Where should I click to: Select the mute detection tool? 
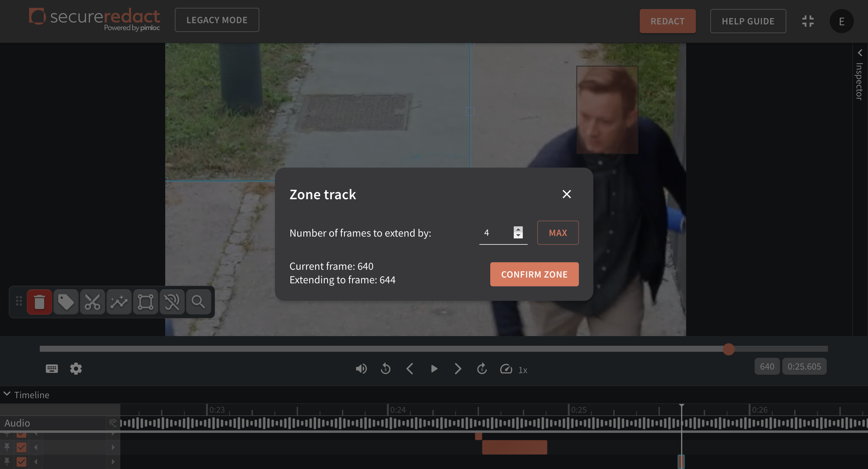172,302
